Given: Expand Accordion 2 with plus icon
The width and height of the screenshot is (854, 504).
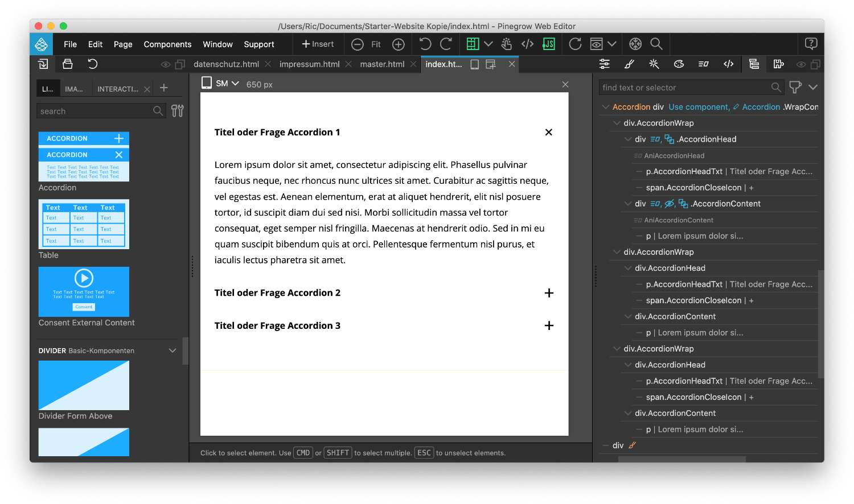Looking at the screenshot, I should [x=549, y=293].
